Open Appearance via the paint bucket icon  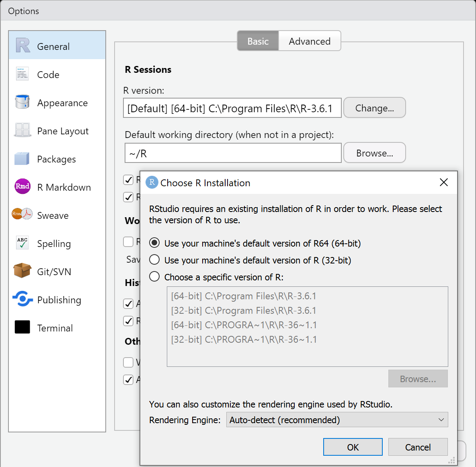(22, 102)
